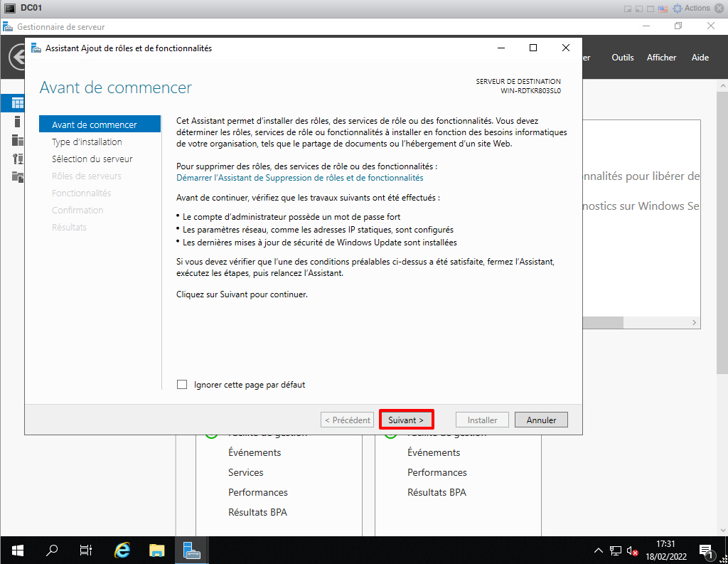Open the Afficher menu
The height and width of the screenshot is (564, 728).
[661, 58]
